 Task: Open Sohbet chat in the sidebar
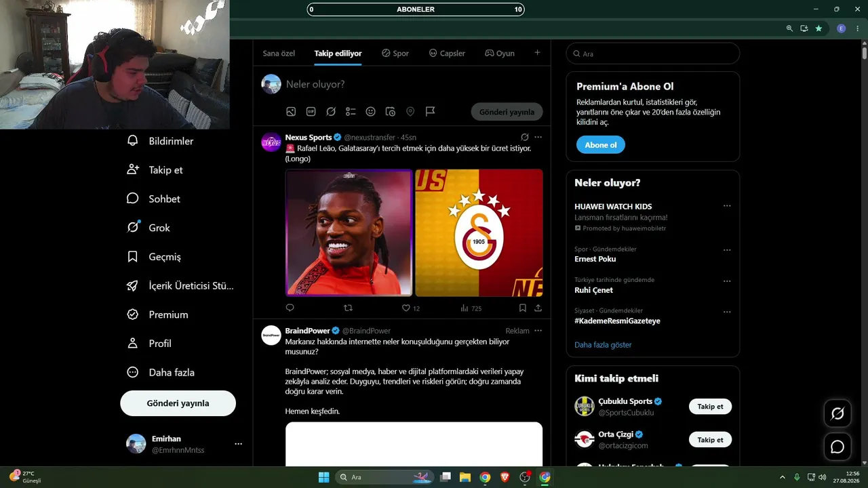pos(153,199)
